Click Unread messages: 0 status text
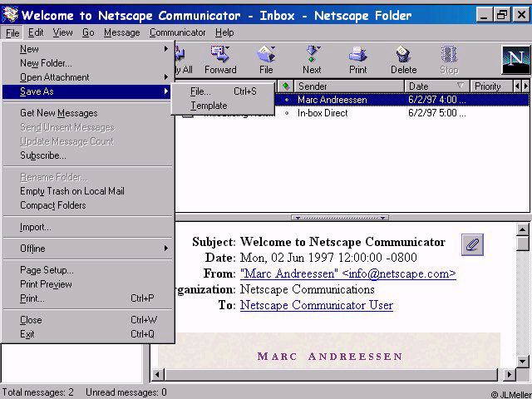The width and height of the screenshot is (532, 399). pos(126,392)
